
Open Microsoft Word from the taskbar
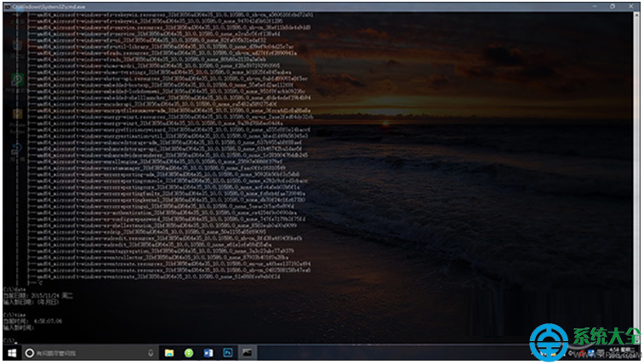point(208,351)
